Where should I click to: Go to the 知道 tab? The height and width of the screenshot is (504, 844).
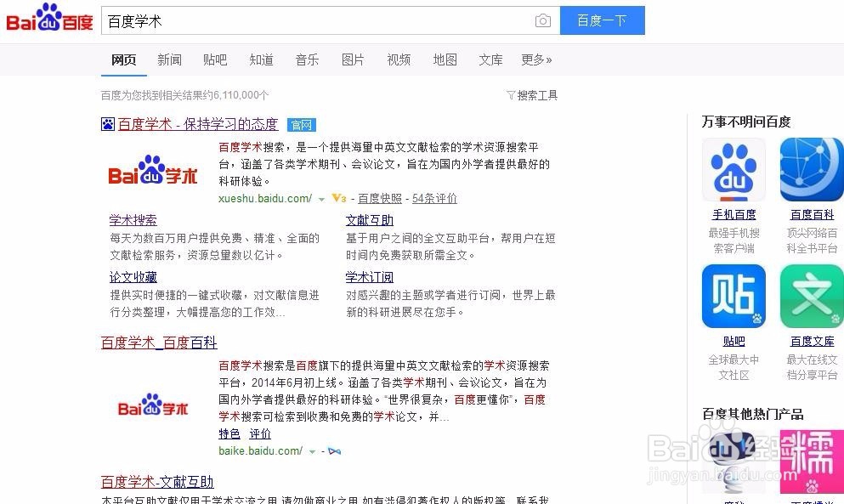tap(261, 59)
